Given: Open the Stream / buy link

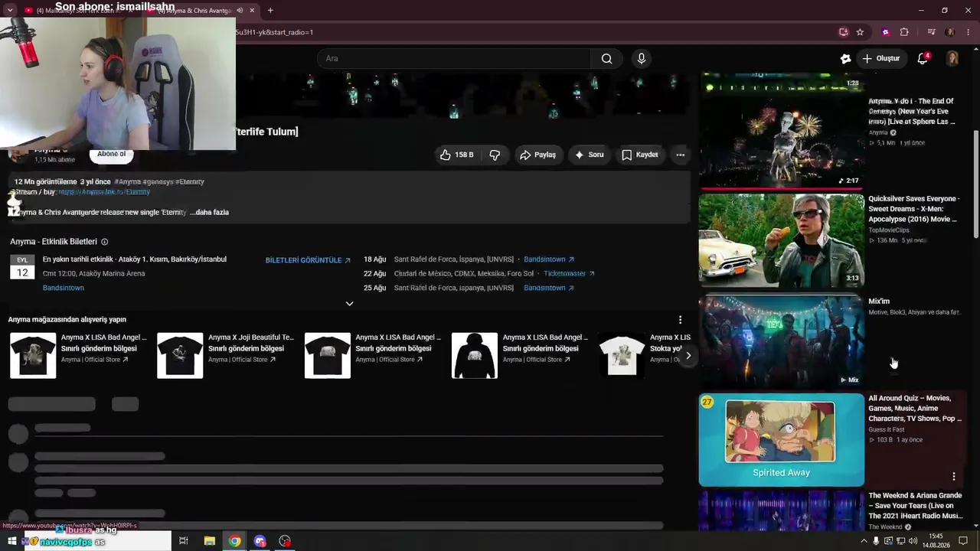Looking at the screenshot, I should tap(104, 192).
